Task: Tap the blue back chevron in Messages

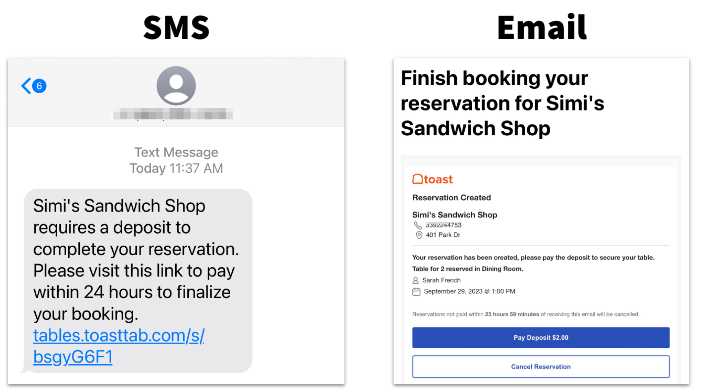Action: pos(26,86)
